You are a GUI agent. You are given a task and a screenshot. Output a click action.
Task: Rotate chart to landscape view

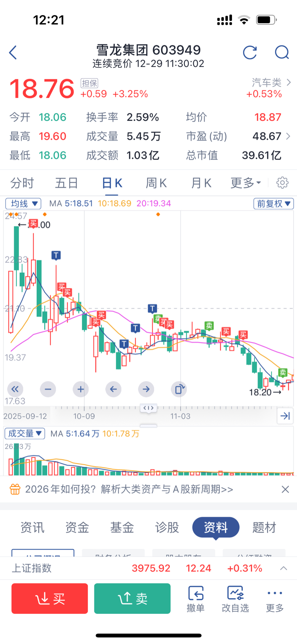pyautogui.click(x=179, y=389)
